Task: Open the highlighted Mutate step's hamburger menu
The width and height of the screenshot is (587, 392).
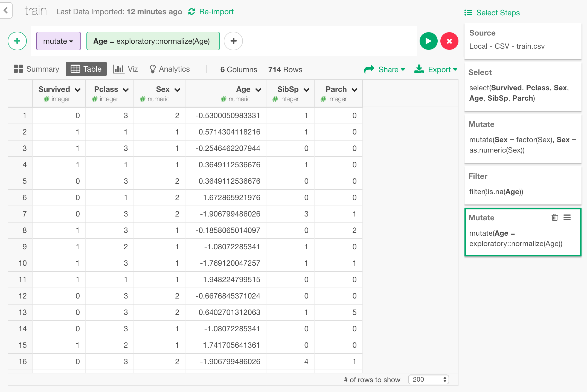Action: (567, 217)
